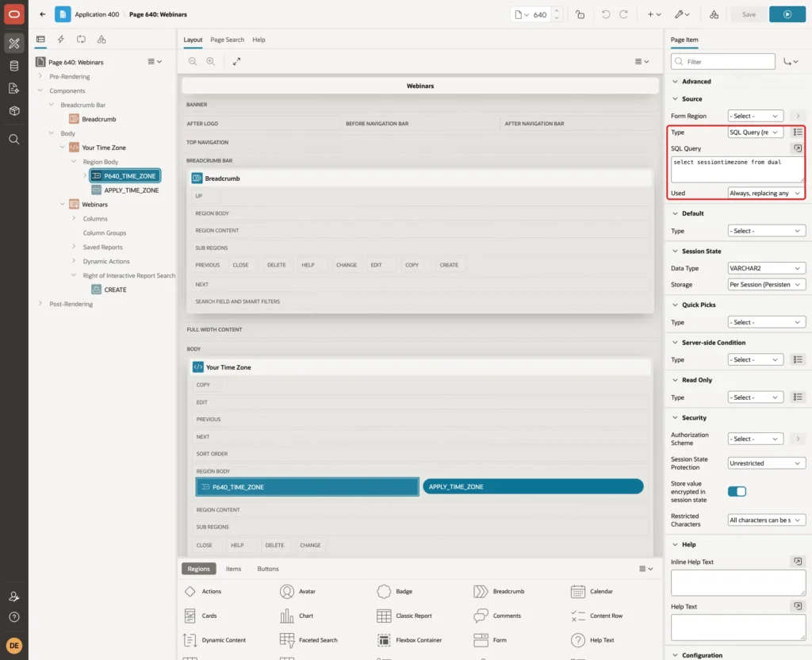Switch to the Items gallery tab
The image size is (812, 660).
[x=234, y=569]
